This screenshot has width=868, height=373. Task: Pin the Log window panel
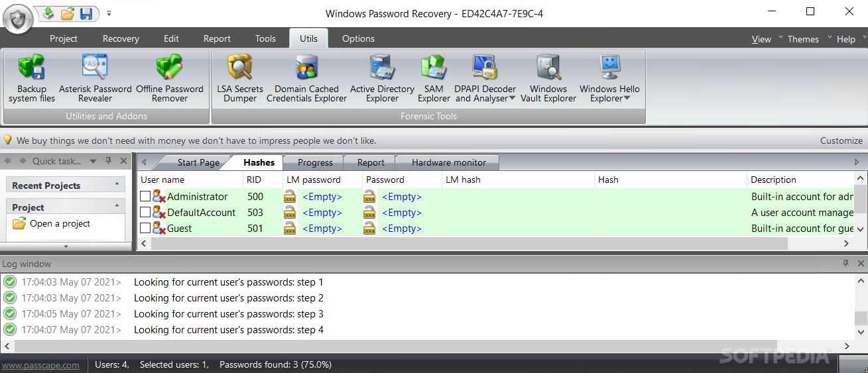coord(845,264)
